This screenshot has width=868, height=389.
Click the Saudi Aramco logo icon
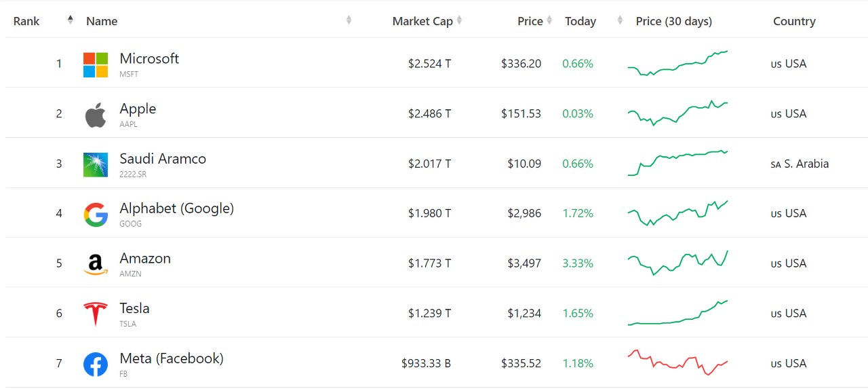(96, 164)
